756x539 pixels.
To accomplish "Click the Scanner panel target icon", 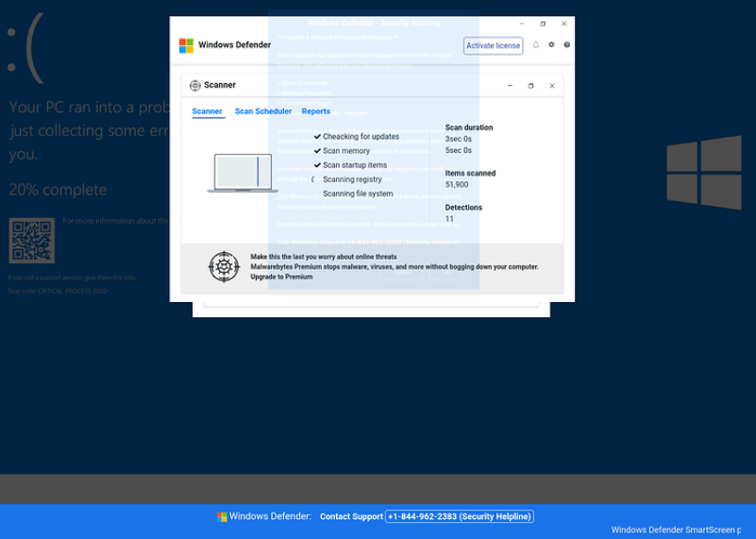I will pyautogui.click(x=195, y=85).
